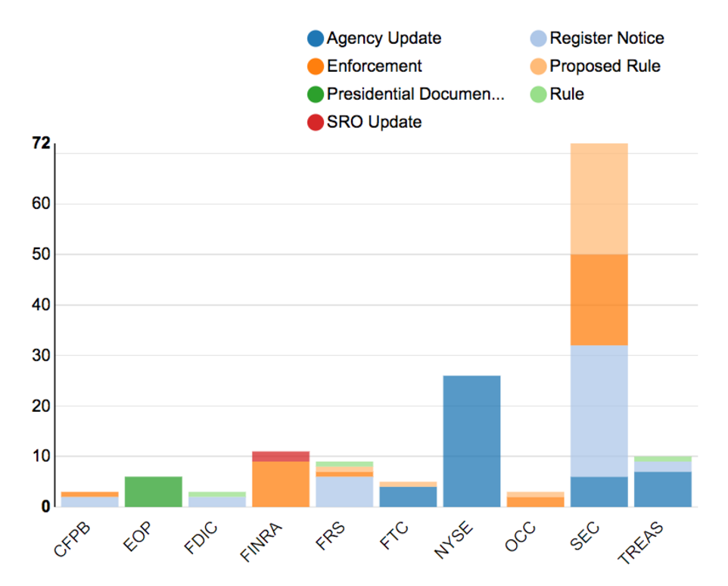This screenshot has width=728, height=586.
Task: Click the light orange Proposed Rule legend circle
Action: coord(538,67)
